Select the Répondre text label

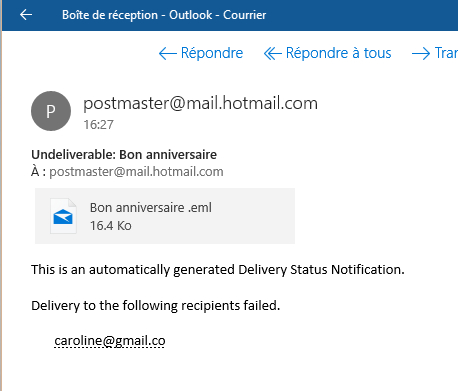tap(212, 53)
